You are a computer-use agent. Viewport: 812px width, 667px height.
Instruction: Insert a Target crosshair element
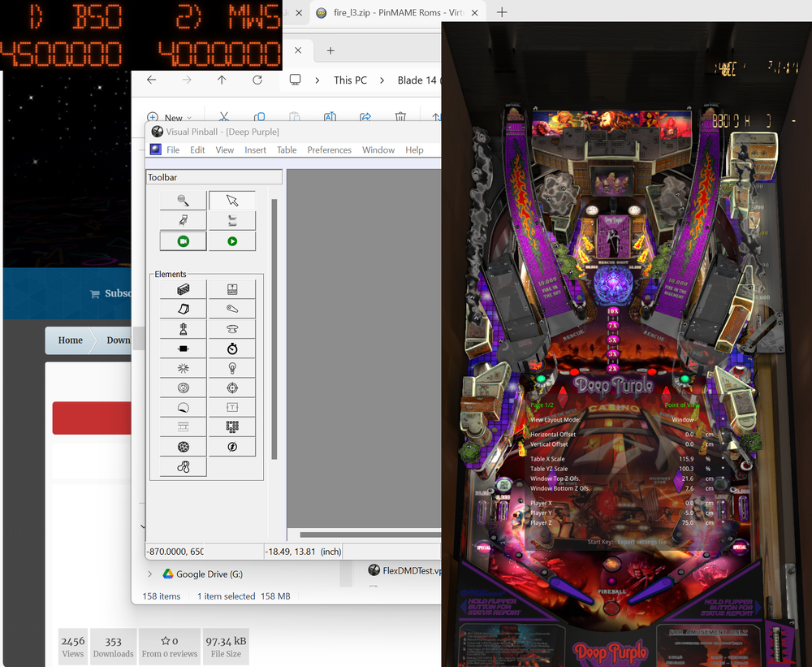[232, 388]
